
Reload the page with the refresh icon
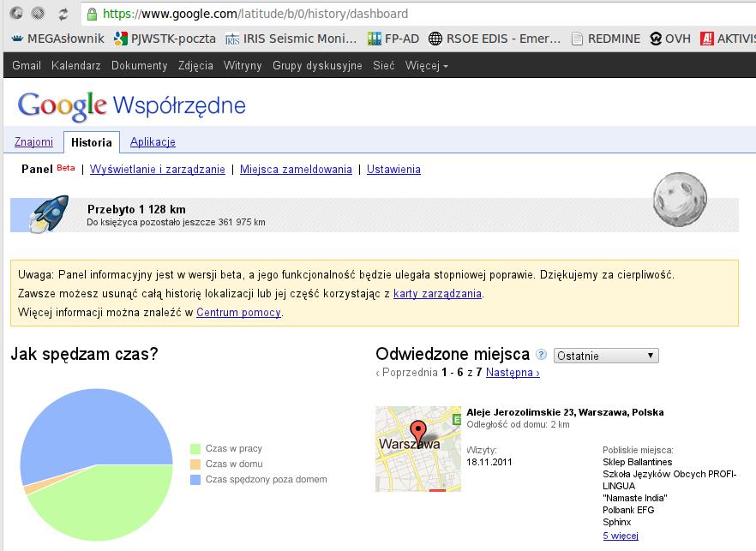coord(63,14)
